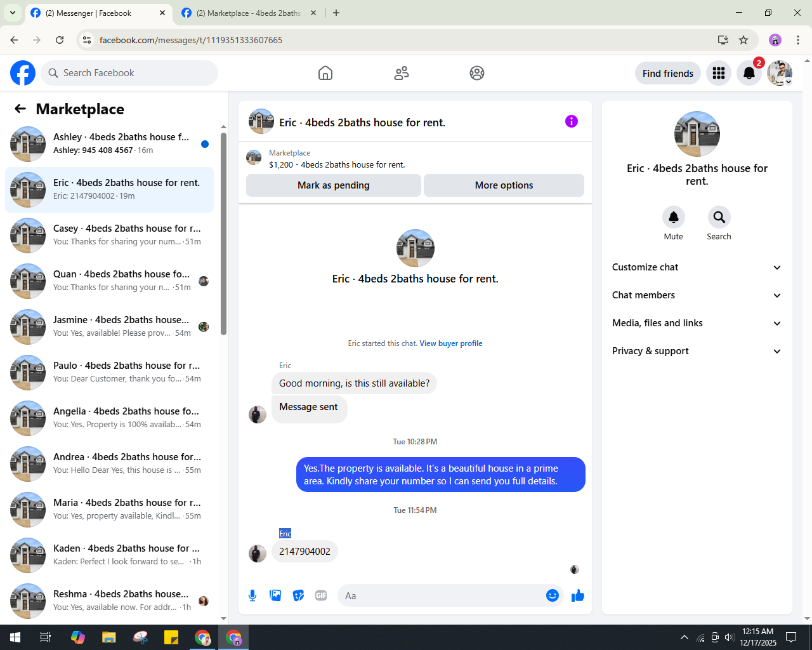Open Ashley conversation in list

click(109, 143)
